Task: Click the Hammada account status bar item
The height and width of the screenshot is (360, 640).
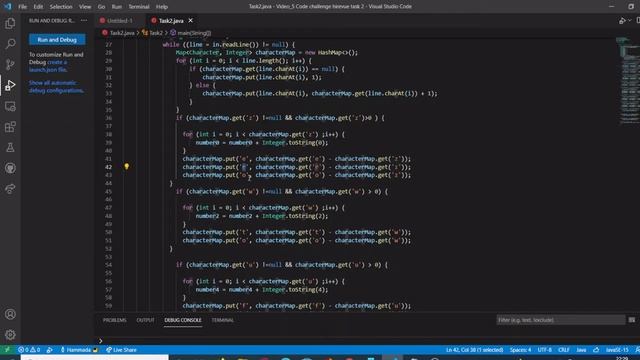Action: (x=79, y=350)
